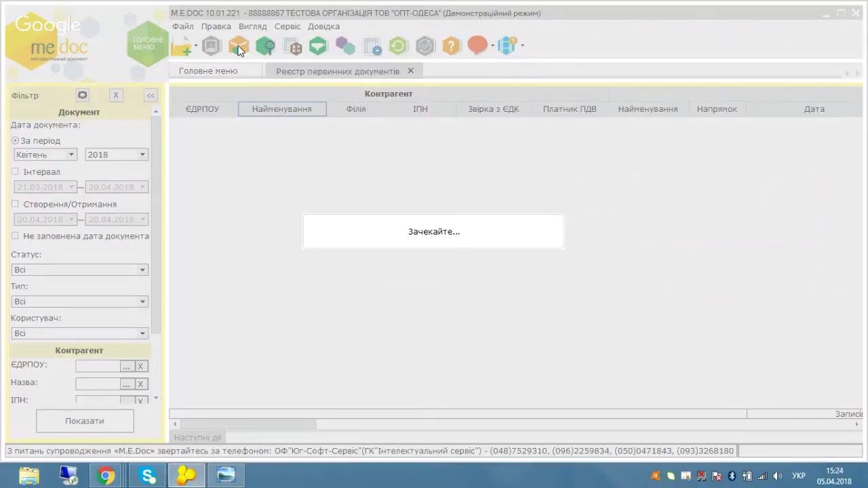Viewport: 868px width, 488px height.
Task: Click the Дата column header
Action: point(814,109)
